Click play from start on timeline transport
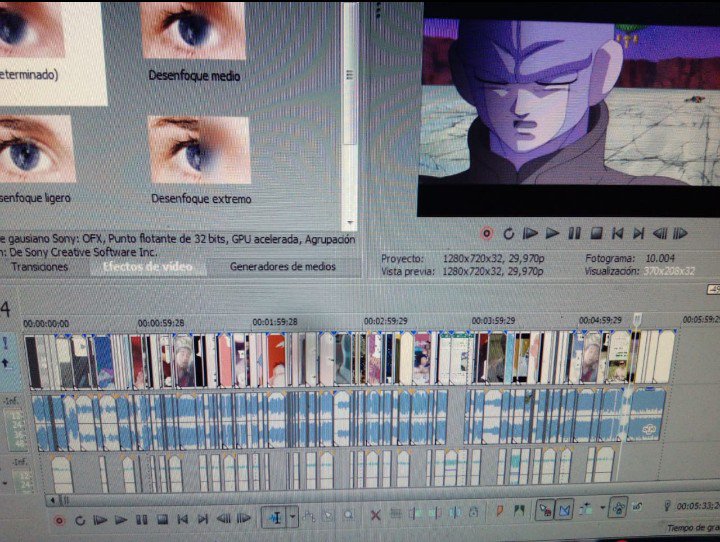The width and height of the screenshot is (720, 542). click(100, 520)
